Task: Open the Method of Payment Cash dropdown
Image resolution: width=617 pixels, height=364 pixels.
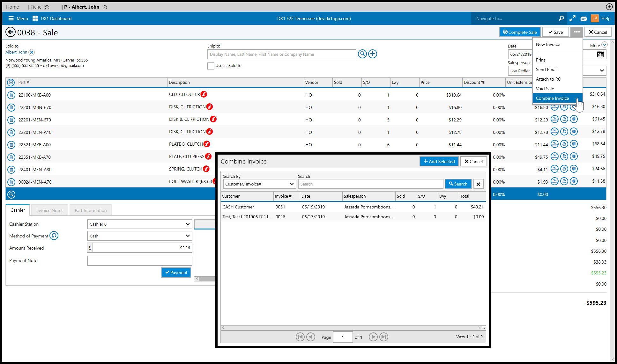Action: point(139,236)
